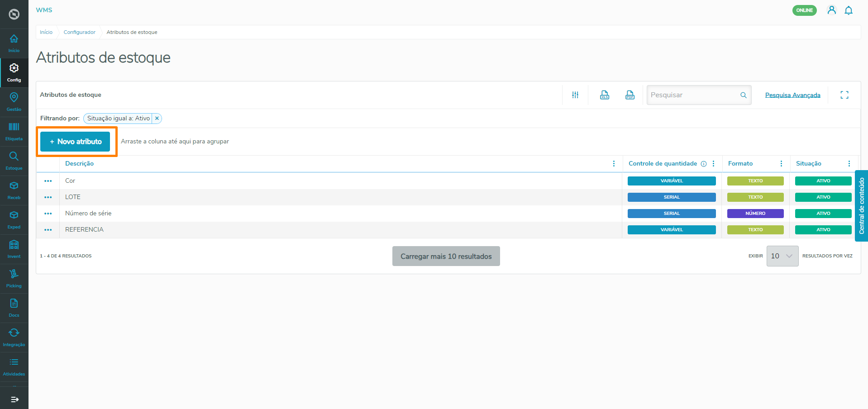This screenshot has height=409, width=868.
Task: Click Atributos de estoque breadcrumb
Action: [x=132, y=32]
